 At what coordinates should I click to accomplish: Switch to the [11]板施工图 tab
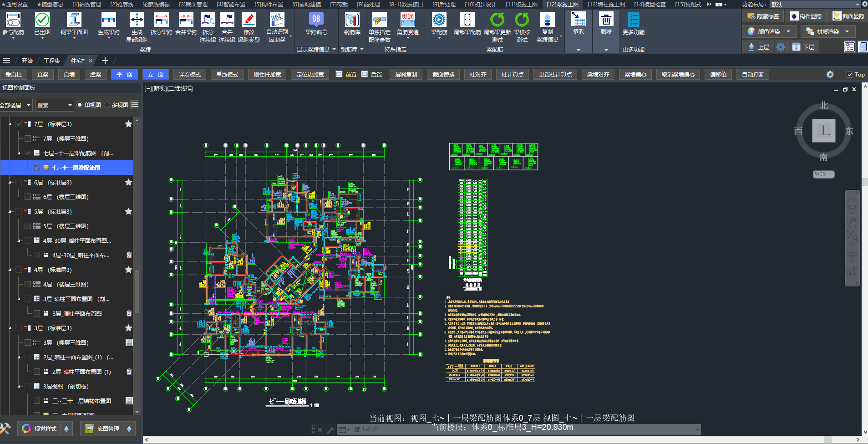pyautogui.click(x=521, y=4)
